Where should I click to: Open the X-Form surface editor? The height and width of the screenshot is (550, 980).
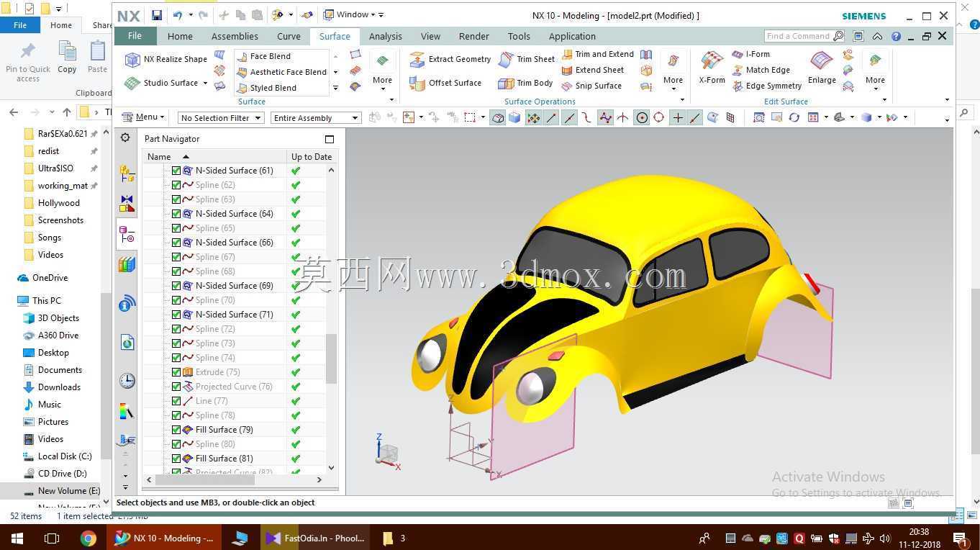[x=712, y=68]
